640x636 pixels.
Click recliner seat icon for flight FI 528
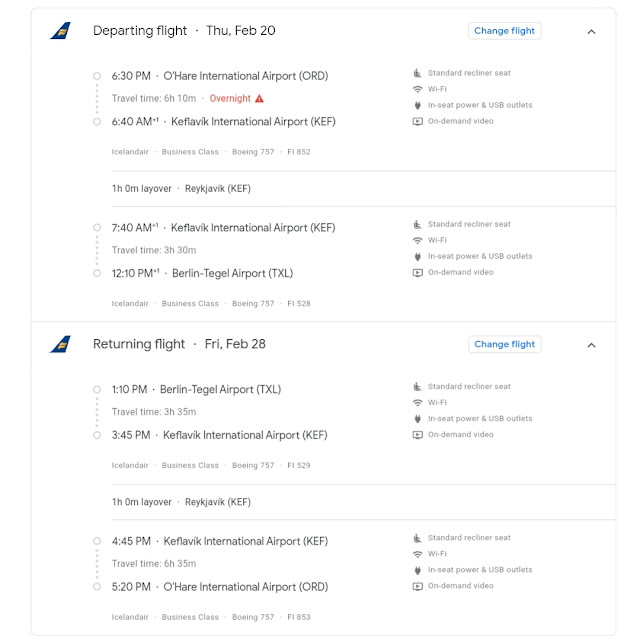[x=418, y=225]
